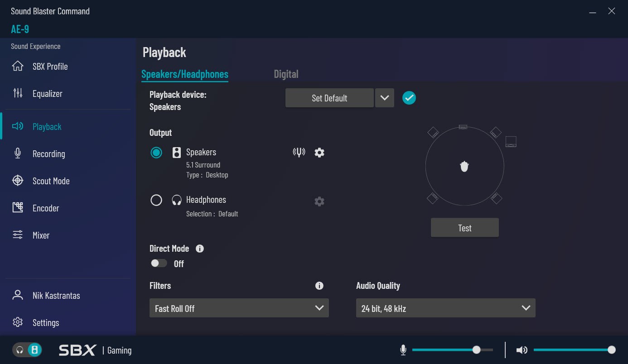Screen dimensions: 628x364
Task: Click the Selection : Default text
Action: click(212, 214)
